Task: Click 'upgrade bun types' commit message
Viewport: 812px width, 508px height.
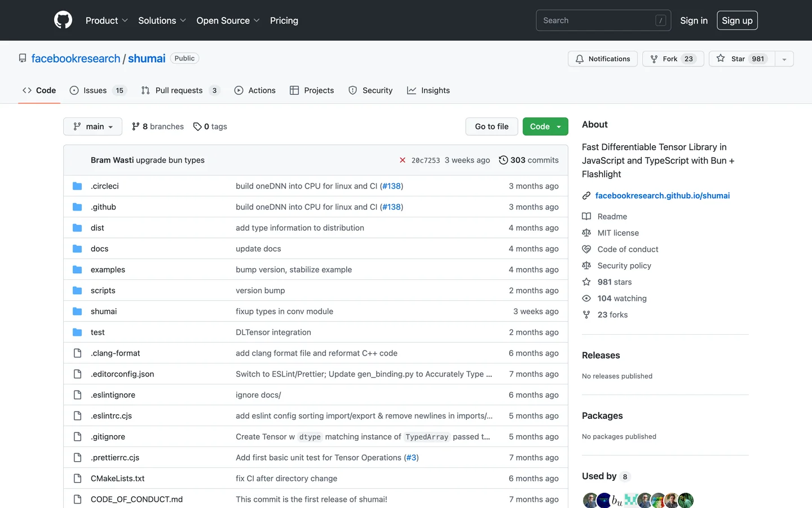Action: pos(170,160)
